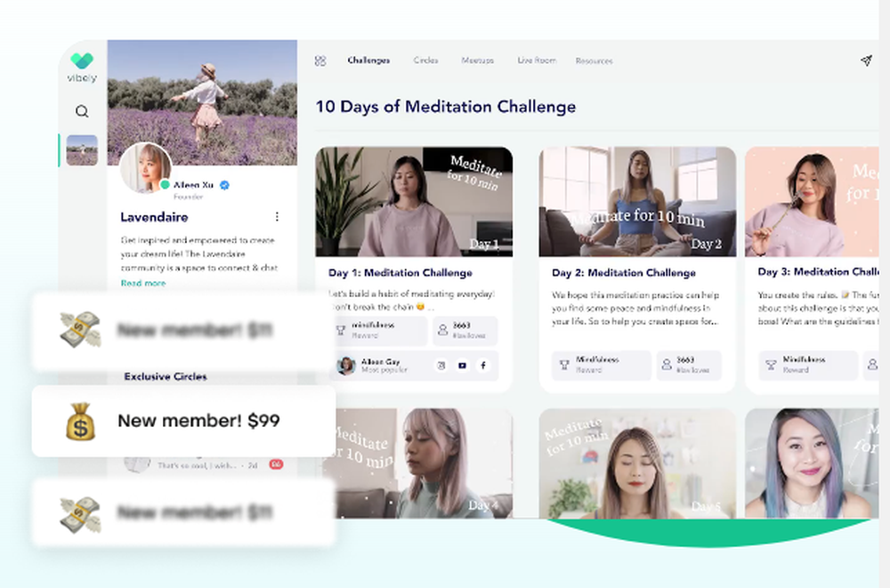Select the lavender community thumbnail in sidebar
Image resolution: width=890 pixels, height=588 pixels.
82,150
